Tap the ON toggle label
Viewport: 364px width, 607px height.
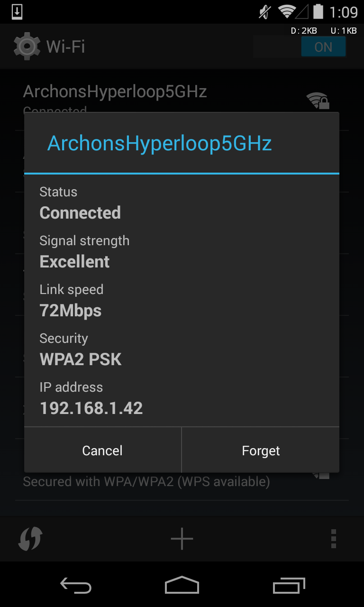324,46
